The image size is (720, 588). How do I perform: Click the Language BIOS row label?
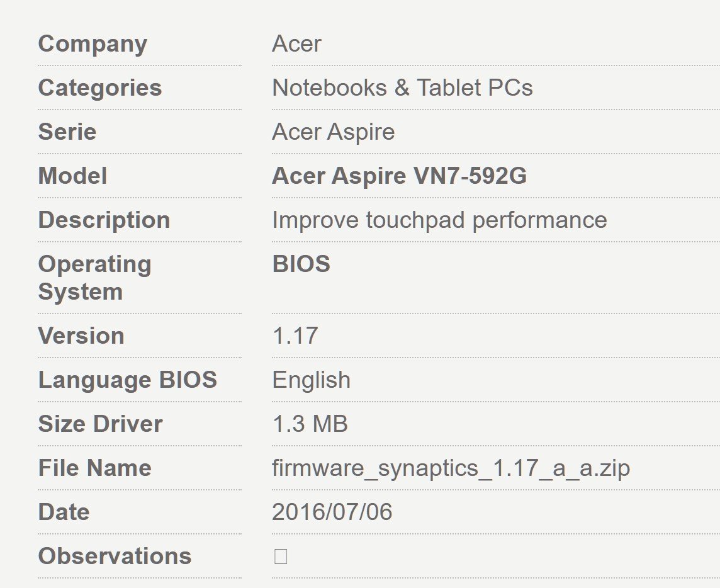[127, 380]
